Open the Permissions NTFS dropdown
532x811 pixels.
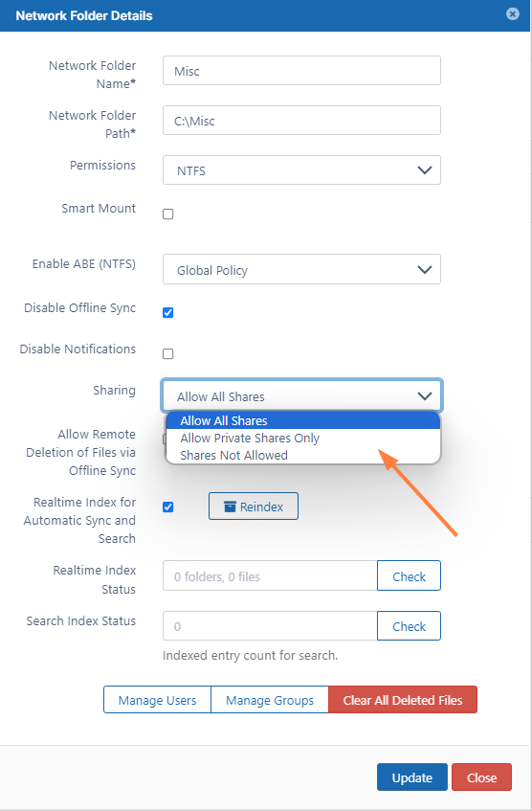pyautogui.click(x=301, y=170)
